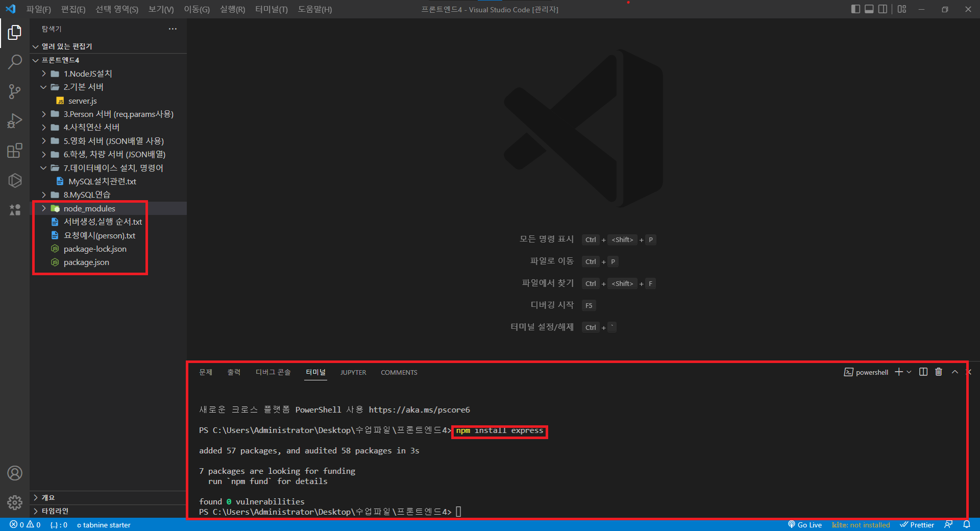Click tabnine starter status item

click(104, 525)
